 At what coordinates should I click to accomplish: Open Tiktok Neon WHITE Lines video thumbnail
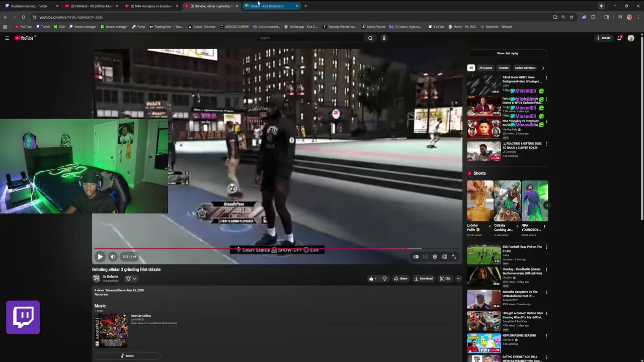[x=484, y=84]
